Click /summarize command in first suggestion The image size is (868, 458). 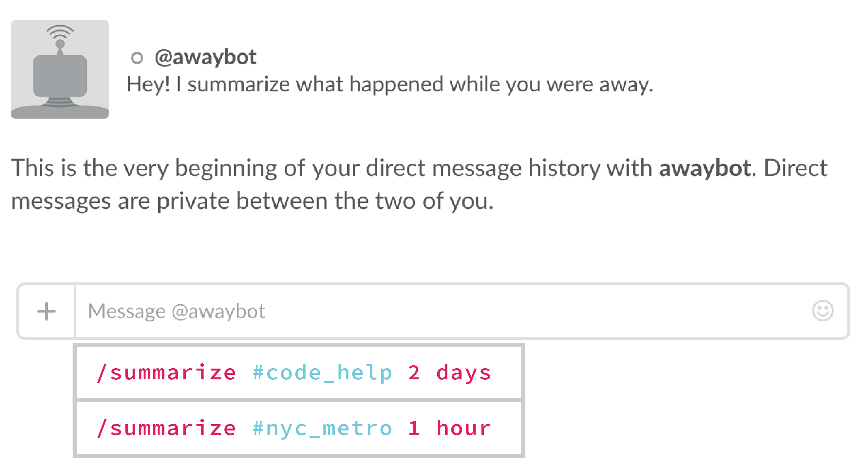pyautogui.click(x=166, y=373)
